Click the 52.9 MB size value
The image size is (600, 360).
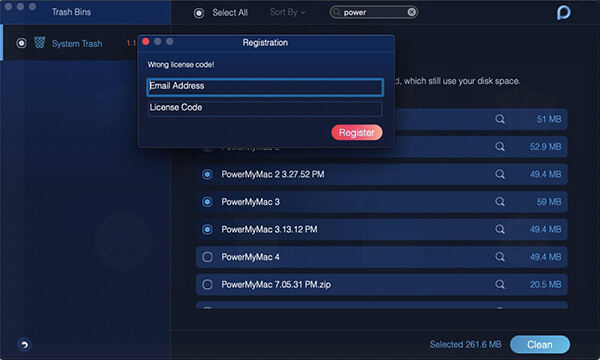tap(546, 147)
